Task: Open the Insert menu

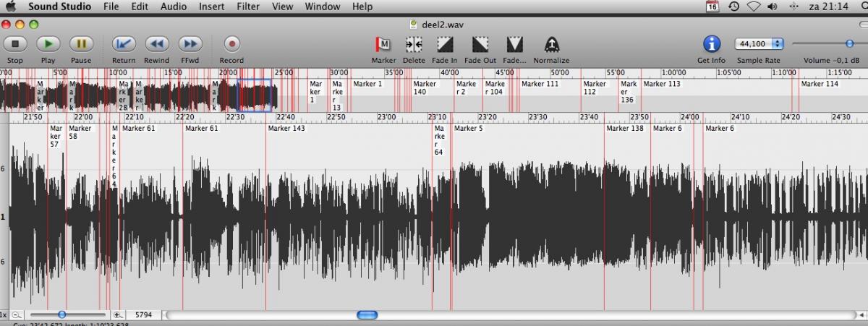Action: [x=211, y=7]
